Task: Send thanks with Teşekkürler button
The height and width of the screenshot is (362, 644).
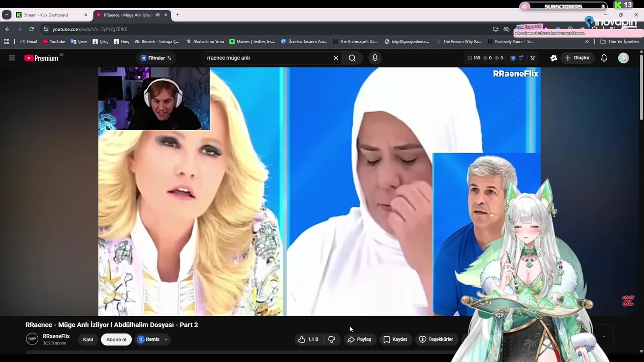Action: [x=436, y=339]
